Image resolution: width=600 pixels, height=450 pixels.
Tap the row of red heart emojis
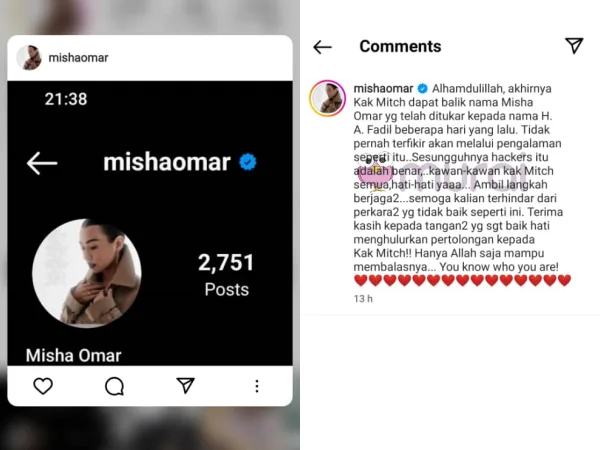pyautogui.click(x=462, y=280)
